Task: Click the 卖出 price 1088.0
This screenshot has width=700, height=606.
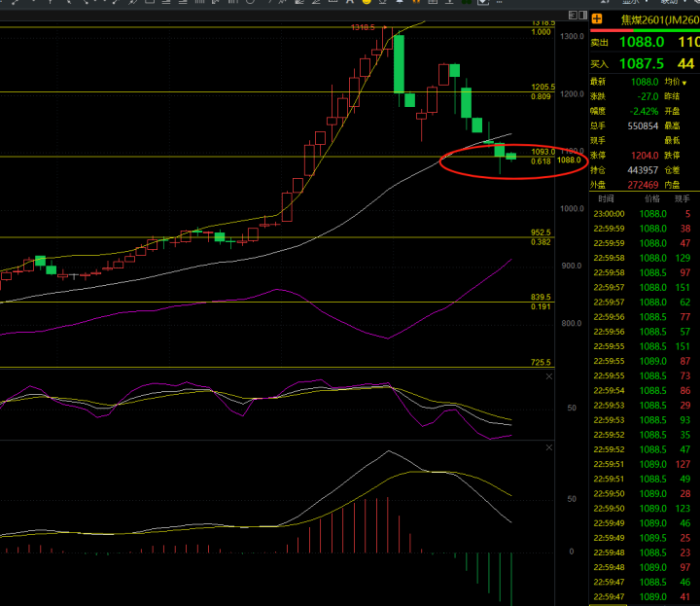Action: [641, 42]
